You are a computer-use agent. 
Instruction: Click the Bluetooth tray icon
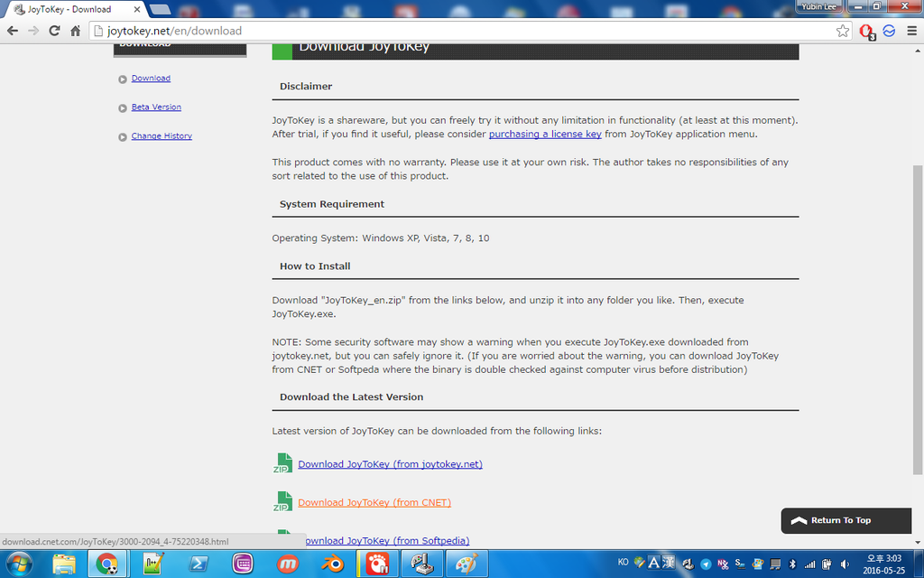coord(792,564)
